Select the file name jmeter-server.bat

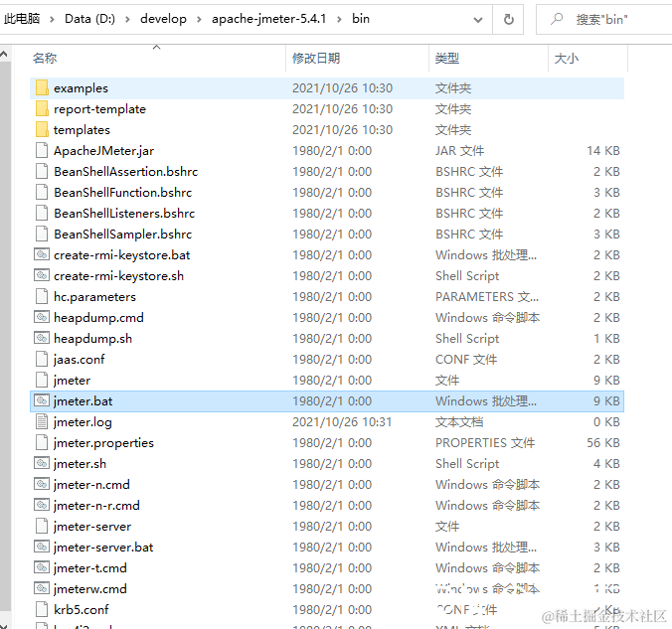pos(103,548)
